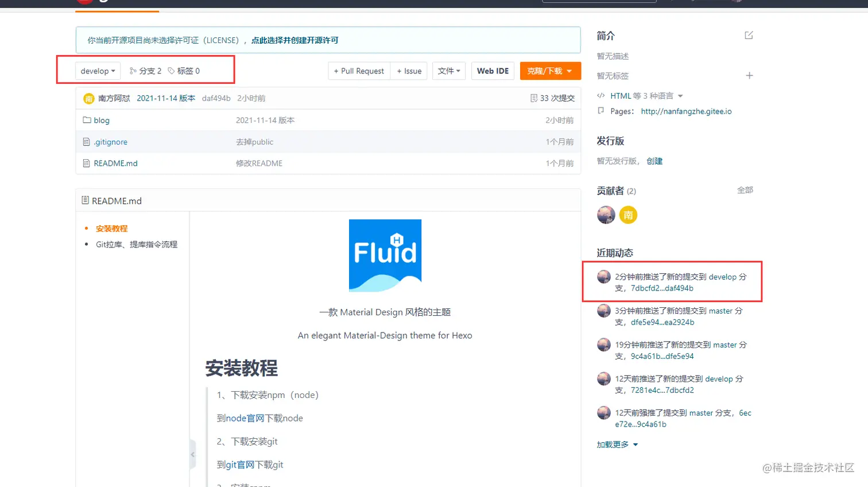
Task: Click 点此选择并创建开源许可 link
Action: (295, 40)
